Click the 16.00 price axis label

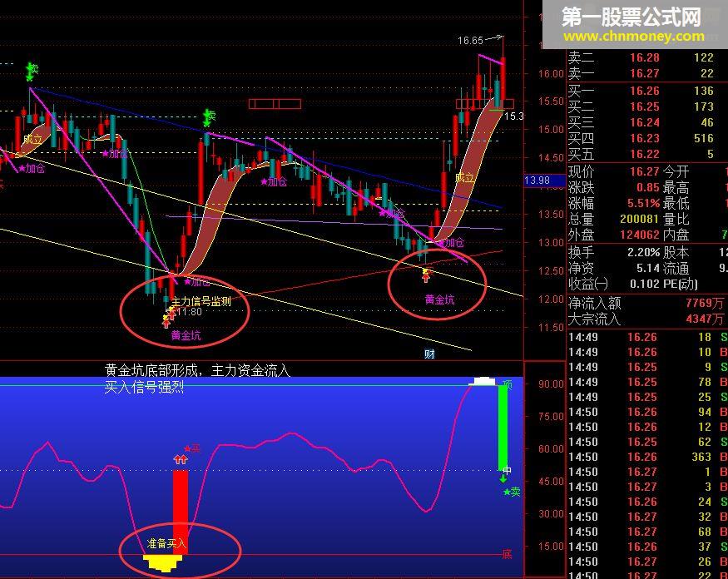point(551,73)
